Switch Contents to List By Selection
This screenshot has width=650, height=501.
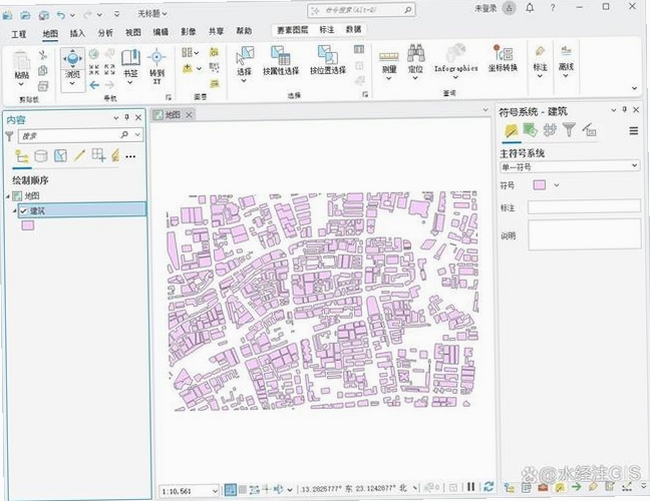[x=61, y=156]
